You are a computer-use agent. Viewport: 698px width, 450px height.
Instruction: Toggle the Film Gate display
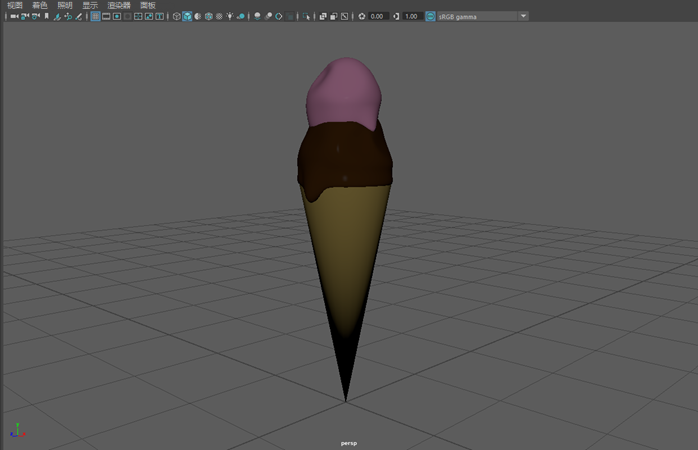pos(106,16)
